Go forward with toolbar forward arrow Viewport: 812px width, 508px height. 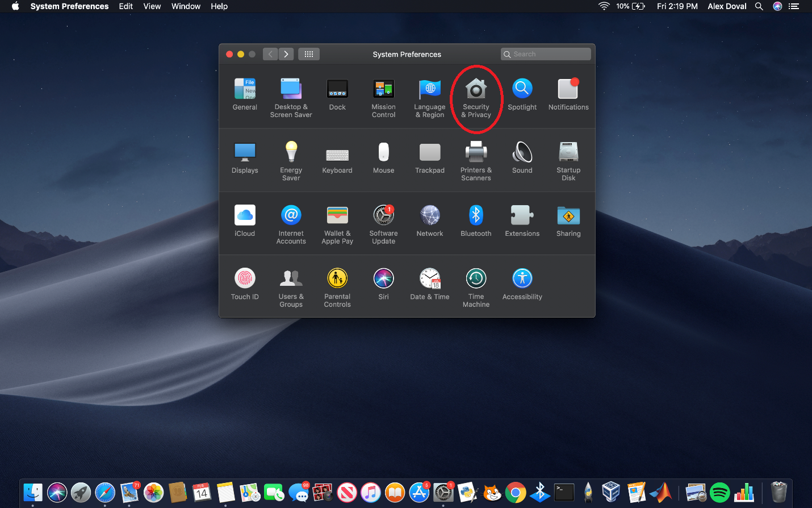click(x=286, y=54)
